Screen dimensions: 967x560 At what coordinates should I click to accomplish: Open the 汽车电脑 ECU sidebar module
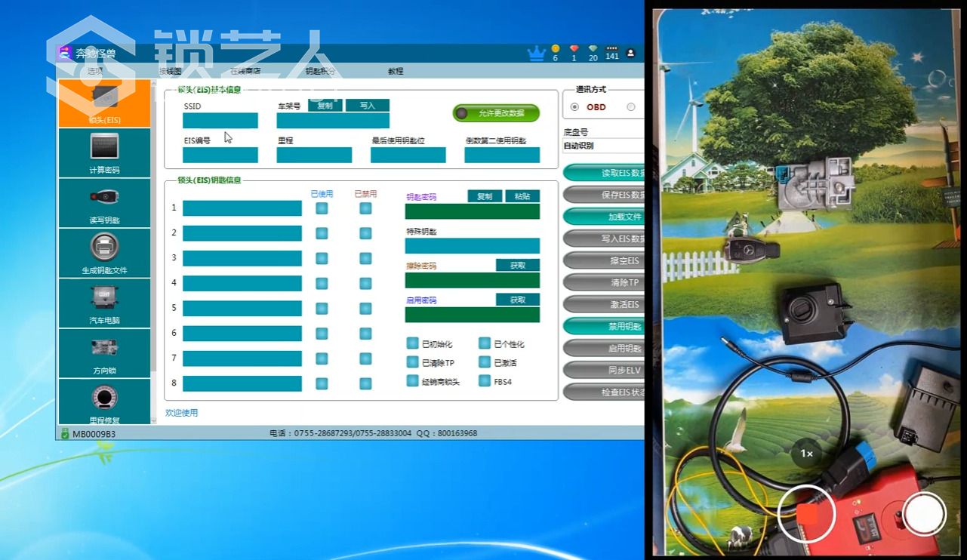click(x=104, y=303)
